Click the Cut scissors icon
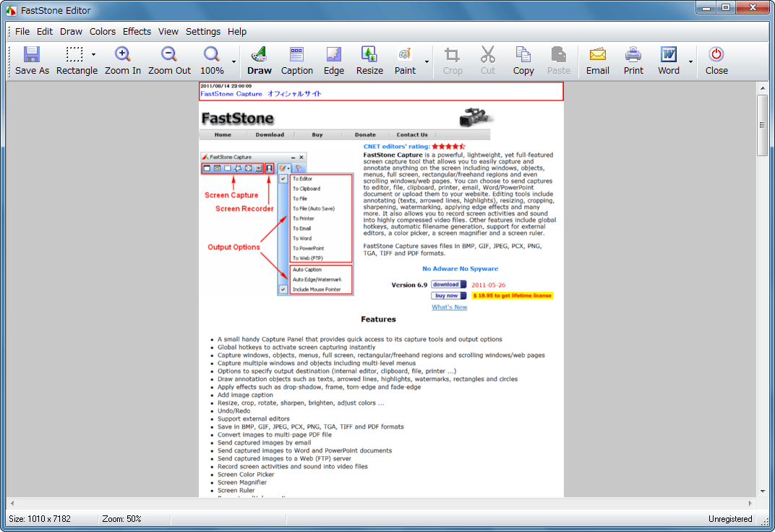Viewport: 775px width, 532px height. (488, 61)
